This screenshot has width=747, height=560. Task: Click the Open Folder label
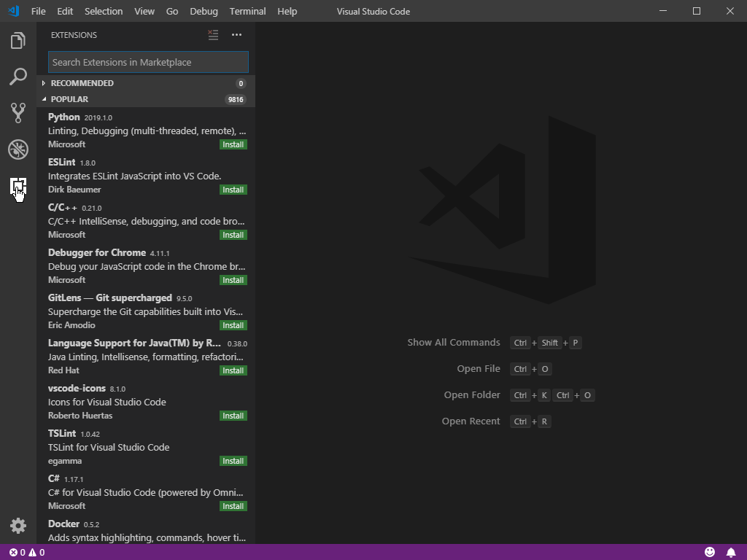pyautogui.click(x=472, y=394)
